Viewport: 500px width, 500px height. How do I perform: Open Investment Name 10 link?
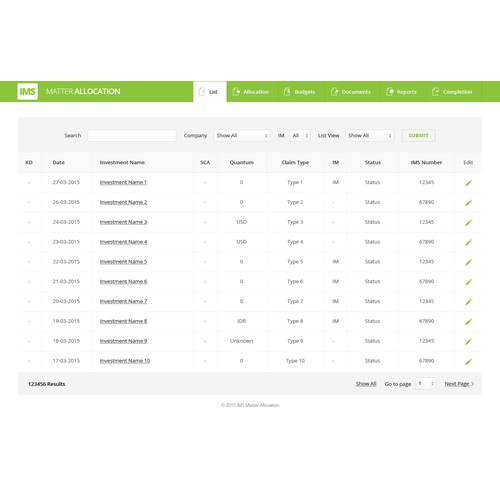click(125, 361)
